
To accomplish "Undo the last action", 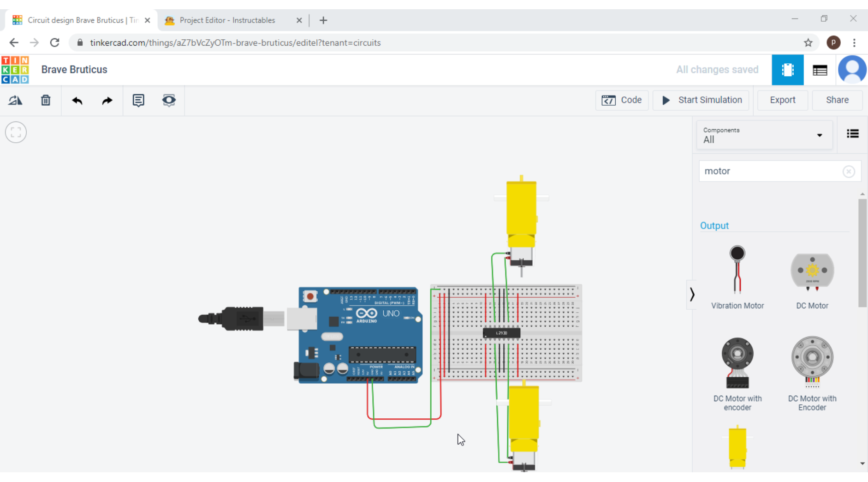I will tap(77, 100).
